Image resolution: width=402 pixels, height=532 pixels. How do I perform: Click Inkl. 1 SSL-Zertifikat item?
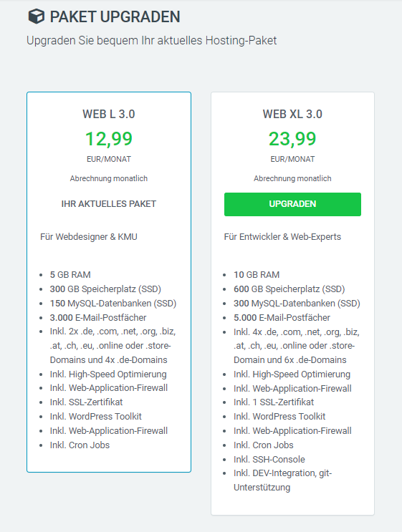coord(274,402)
